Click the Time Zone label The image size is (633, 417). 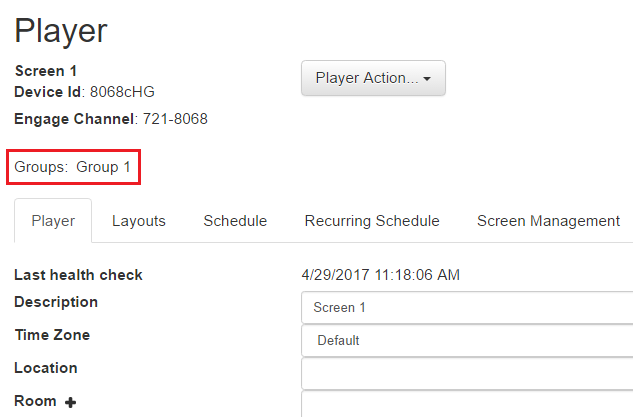click(52, 335)
